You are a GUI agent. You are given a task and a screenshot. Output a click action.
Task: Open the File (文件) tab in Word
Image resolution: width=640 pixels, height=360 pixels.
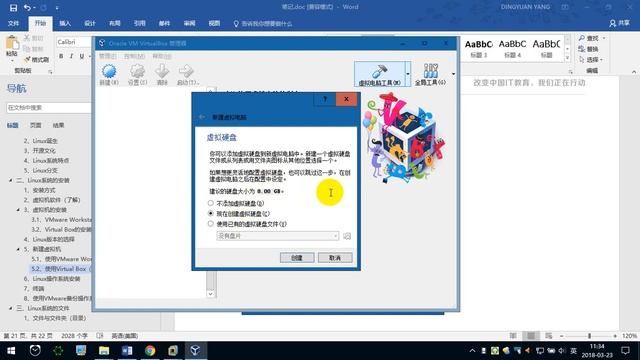pyautogui.click(x=13, y=23)
